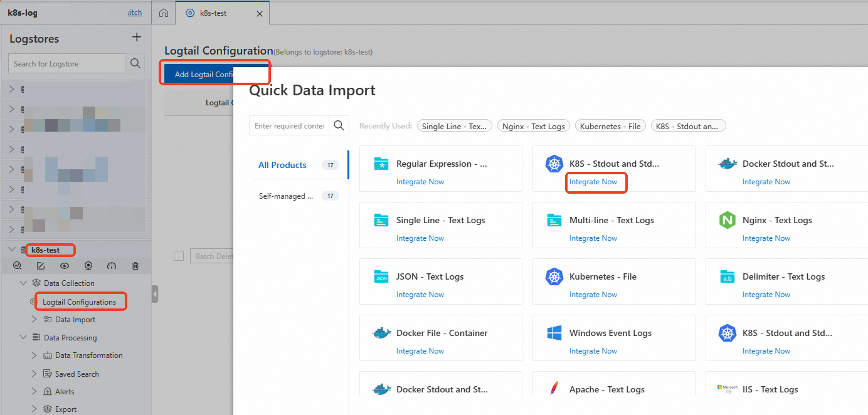
Task: Click the Batch Delete button
Action: [211, 256]
